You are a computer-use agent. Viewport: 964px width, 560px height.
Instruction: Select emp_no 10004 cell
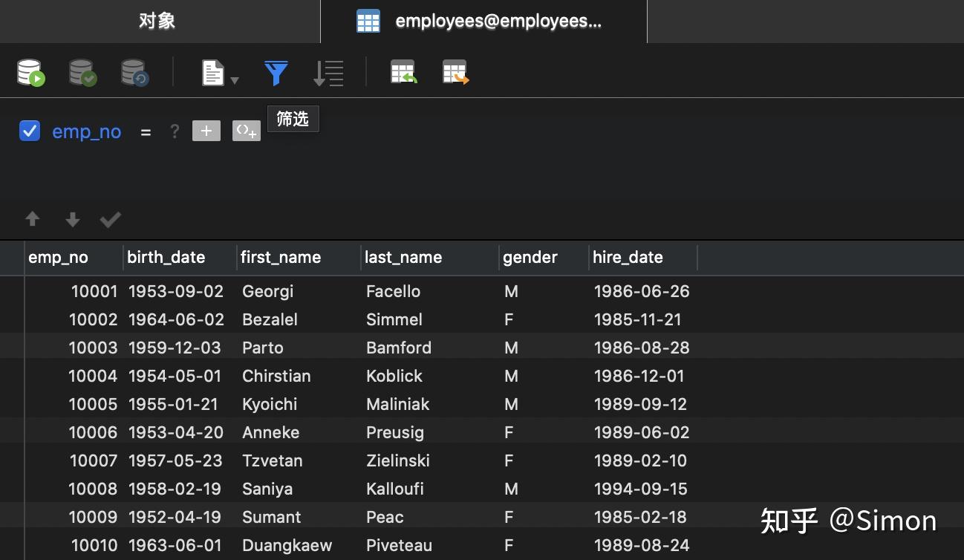(74, 376)
